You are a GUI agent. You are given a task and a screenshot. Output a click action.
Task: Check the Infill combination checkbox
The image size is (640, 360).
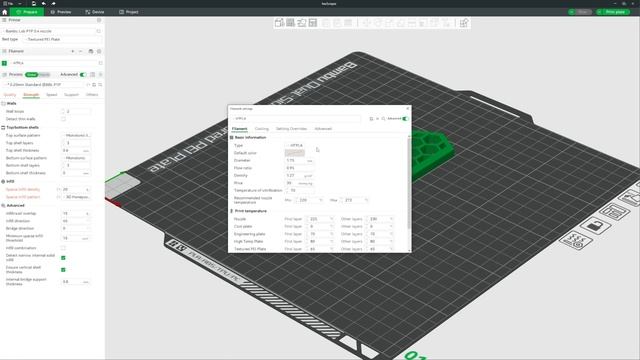click(x=63, y=248)
